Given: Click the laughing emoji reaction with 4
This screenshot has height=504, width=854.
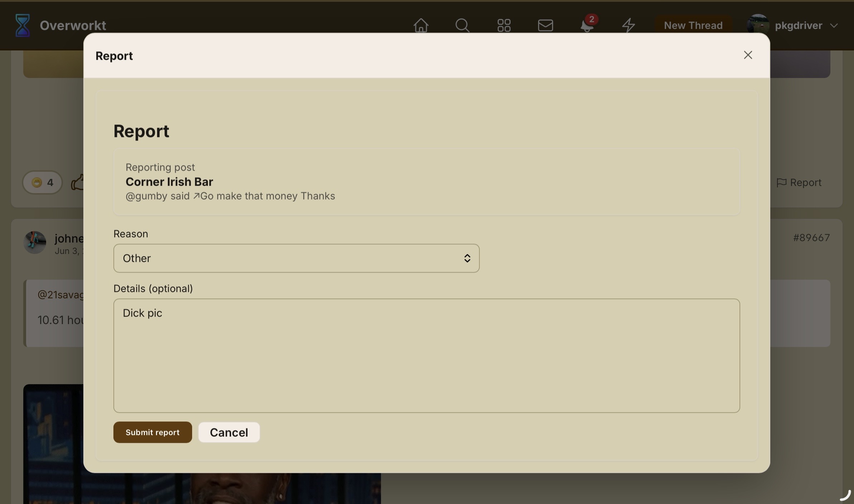Looking at the screenshot, I should tap(43, 182).
